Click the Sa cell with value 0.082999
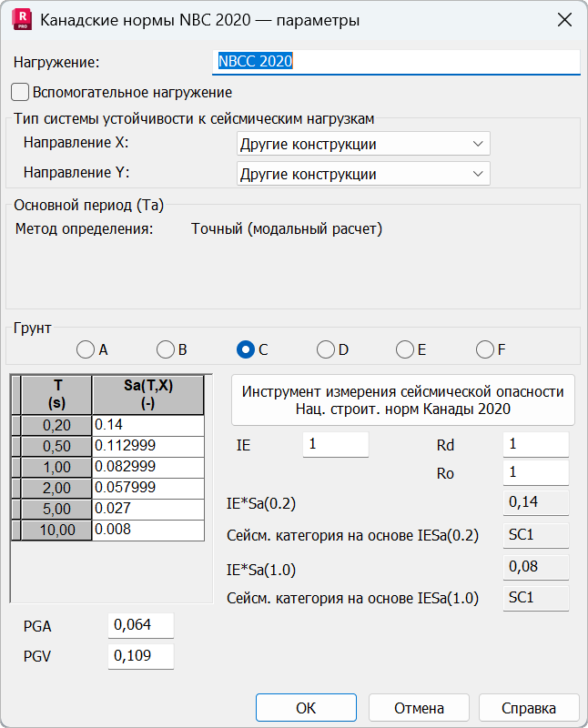 pos(148,467)
